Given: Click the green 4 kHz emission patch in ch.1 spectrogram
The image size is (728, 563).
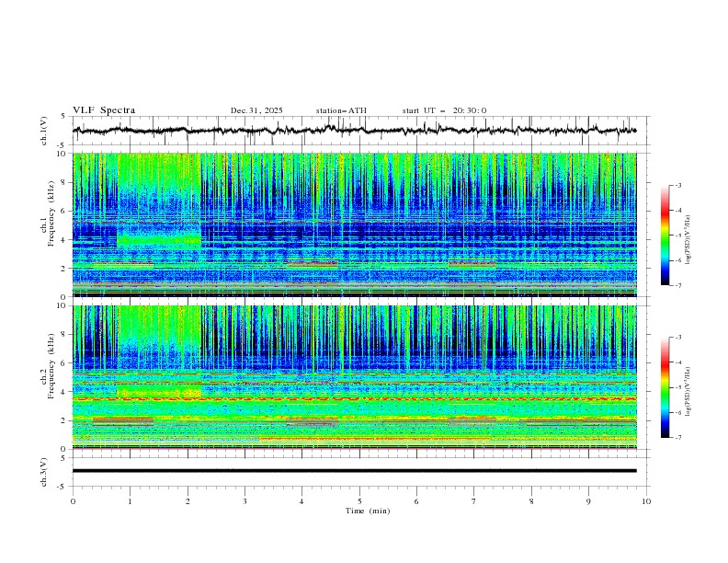Looking at the screenshot, I should (x=158, y=241).
